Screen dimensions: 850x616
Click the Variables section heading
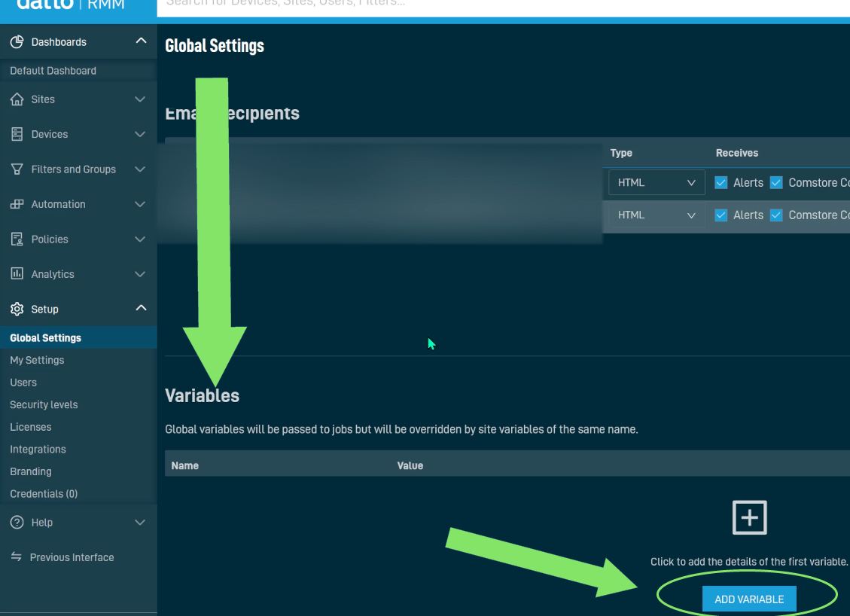tap(203, 396)
